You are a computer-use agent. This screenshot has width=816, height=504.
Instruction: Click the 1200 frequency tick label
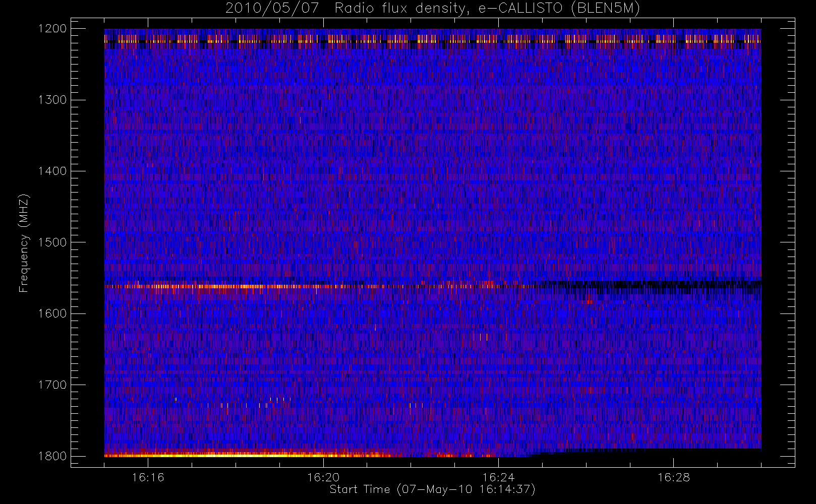[52, 29]
